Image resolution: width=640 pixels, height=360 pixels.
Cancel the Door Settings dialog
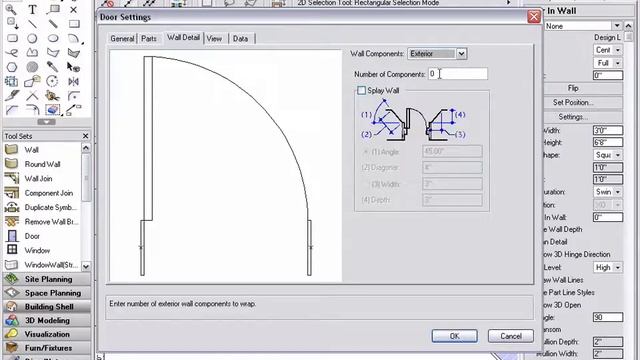point(511,336)
